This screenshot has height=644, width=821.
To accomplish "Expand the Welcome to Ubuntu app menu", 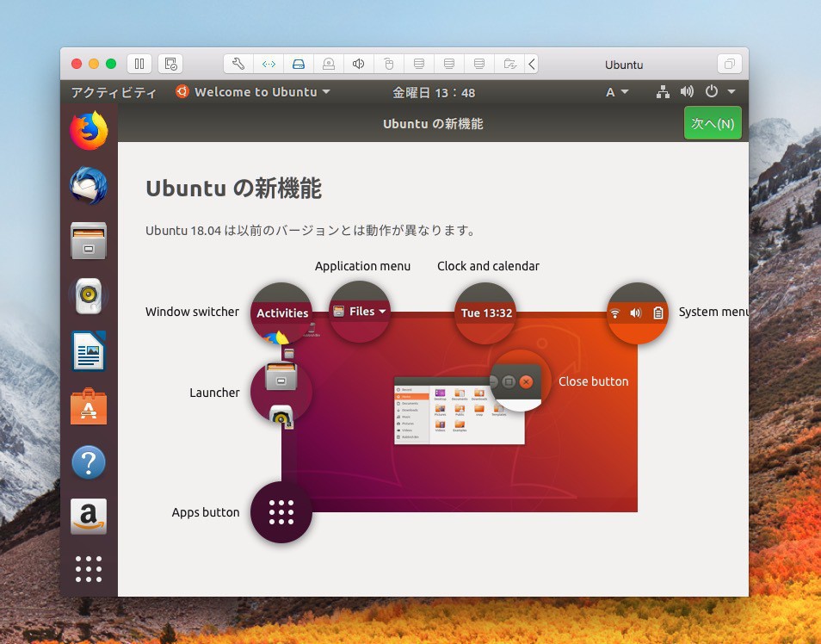I will (x=253, y=92).
